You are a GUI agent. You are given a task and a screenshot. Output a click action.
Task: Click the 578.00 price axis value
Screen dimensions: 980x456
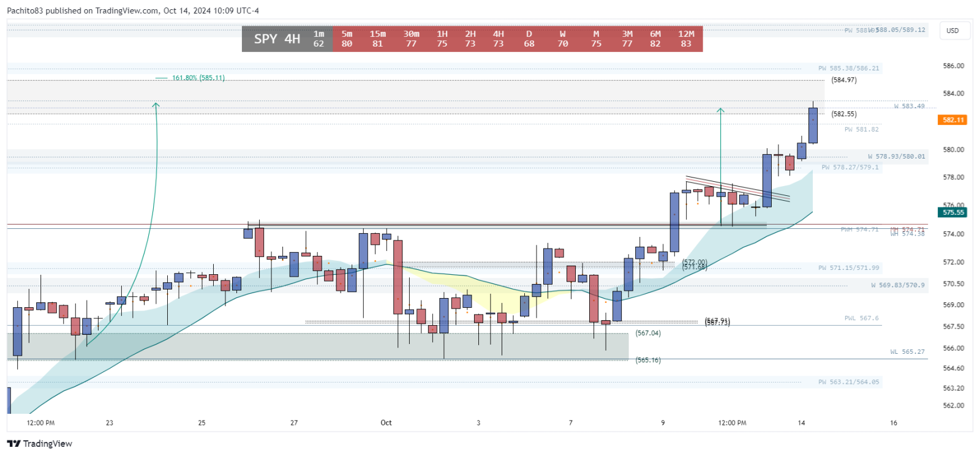(954, 178)
